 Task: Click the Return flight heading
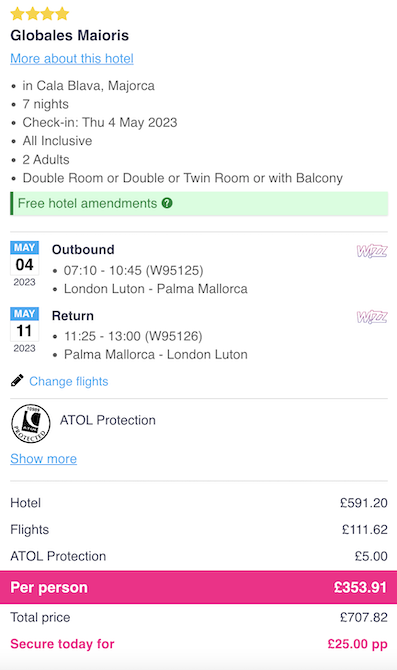pyautogui.click(x=73, y=316)
